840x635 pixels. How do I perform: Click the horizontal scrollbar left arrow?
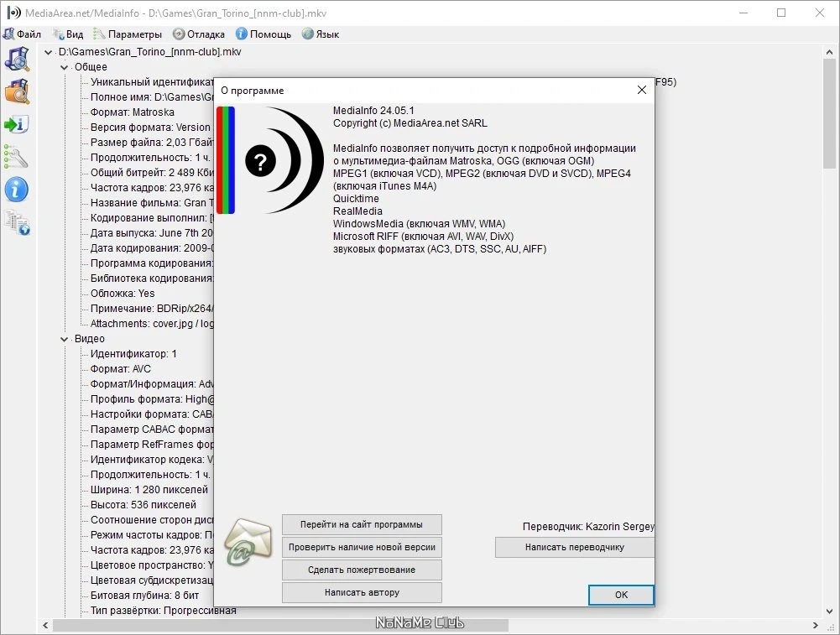pos(45,625)
